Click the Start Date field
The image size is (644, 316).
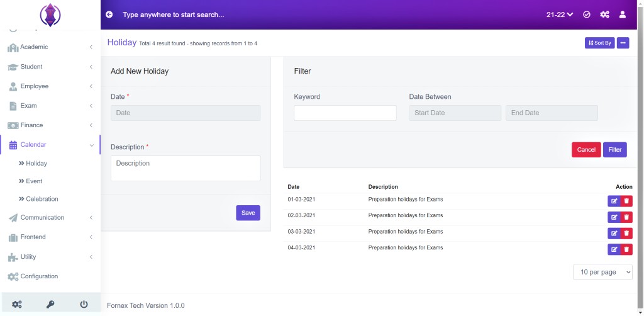pos(455,113)
